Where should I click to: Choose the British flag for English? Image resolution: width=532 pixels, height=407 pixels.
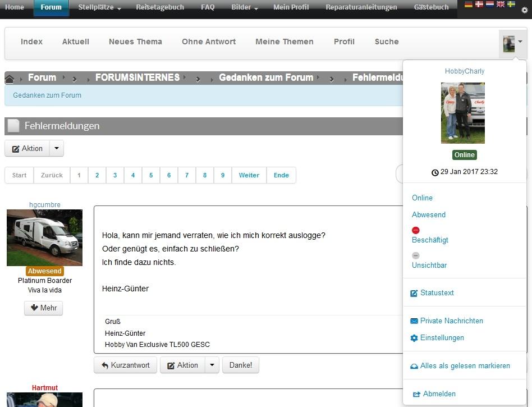click(x=501, y=4)
